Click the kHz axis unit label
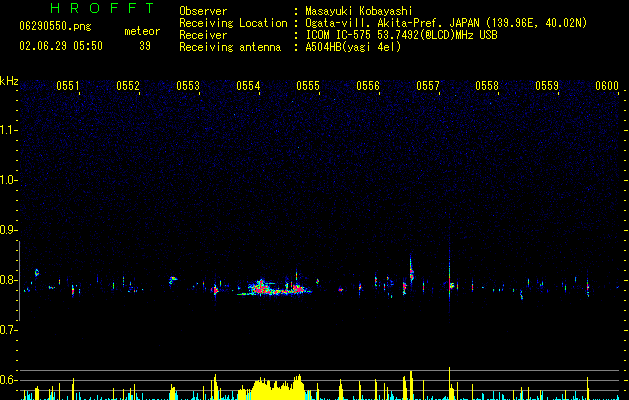629x400 pixels. click(9, 81)
